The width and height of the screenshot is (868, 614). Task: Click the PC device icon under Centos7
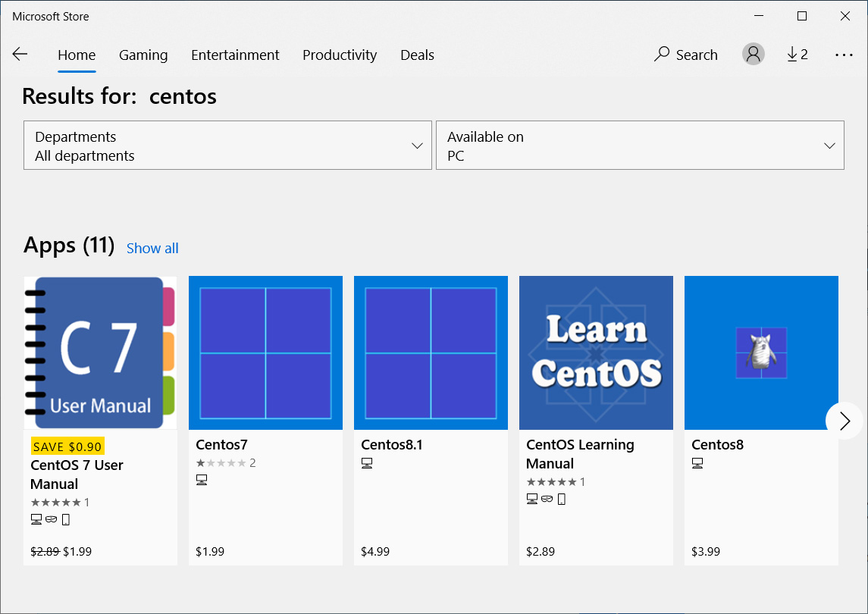coord(202,480)
